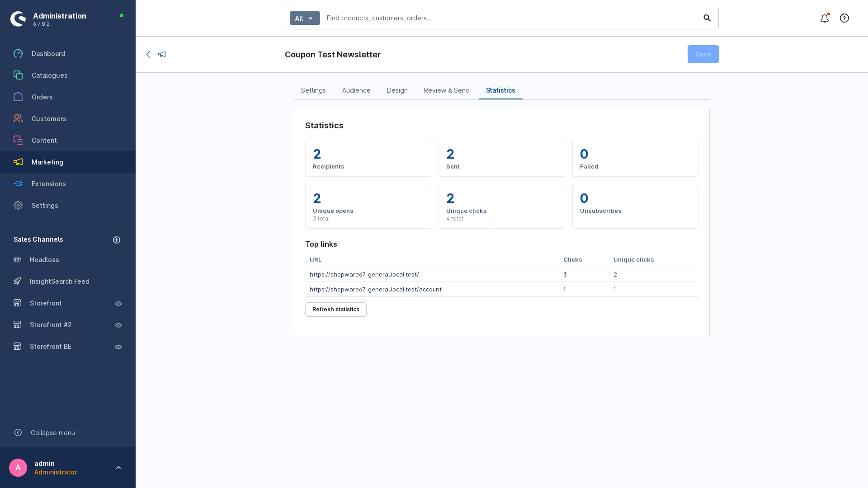Open the Dashboard menu item
Screen dimensions: 868x488
tap(68, 54)
